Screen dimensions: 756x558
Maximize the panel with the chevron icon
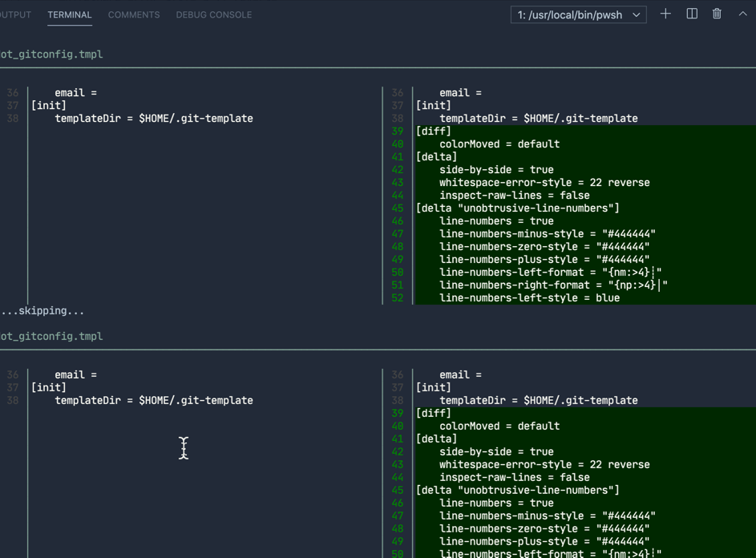[741, 14]
